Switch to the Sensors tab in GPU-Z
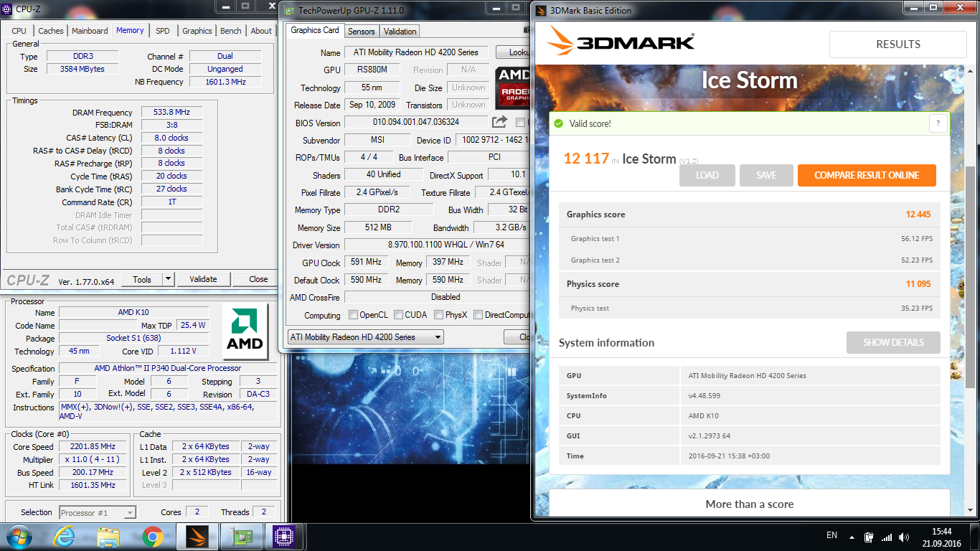Viewport: 980px width, 551px height. coord(362,32)
